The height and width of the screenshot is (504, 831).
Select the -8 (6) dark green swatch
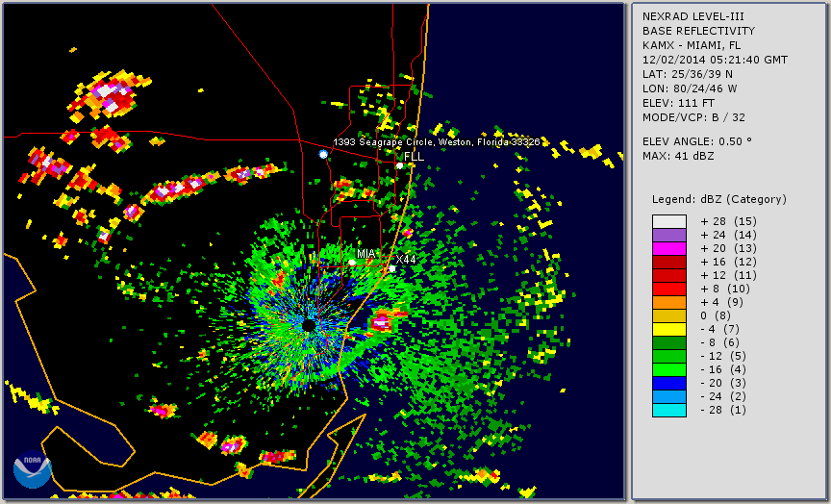coord(669,342)
